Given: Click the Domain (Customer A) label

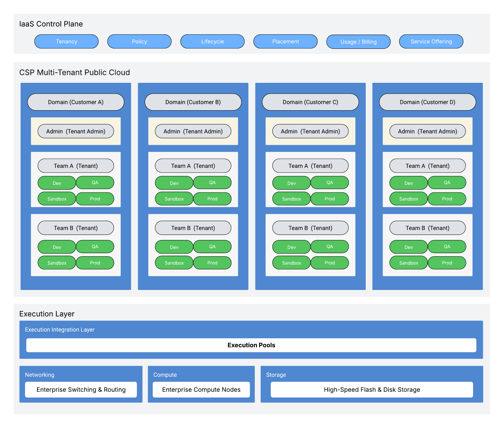Looking at the screenshot, I should 76,102.
